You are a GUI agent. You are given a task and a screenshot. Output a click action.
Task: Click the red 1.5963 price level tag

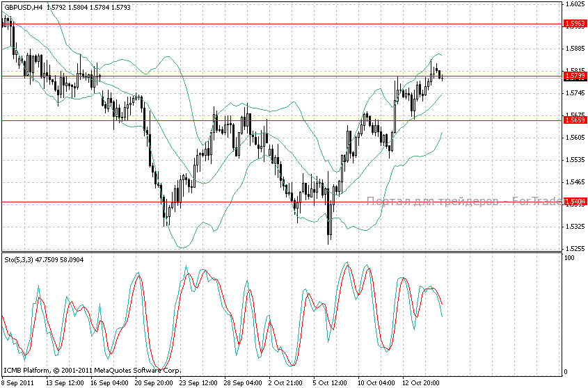pos(575,24)
